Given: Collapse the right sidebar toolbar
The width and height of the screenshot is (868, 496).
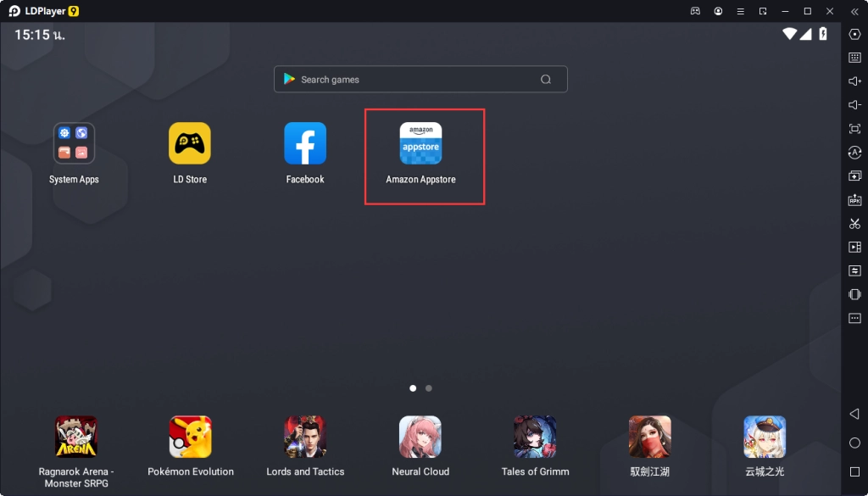Looking at the screenshot, I should point(854,12).
